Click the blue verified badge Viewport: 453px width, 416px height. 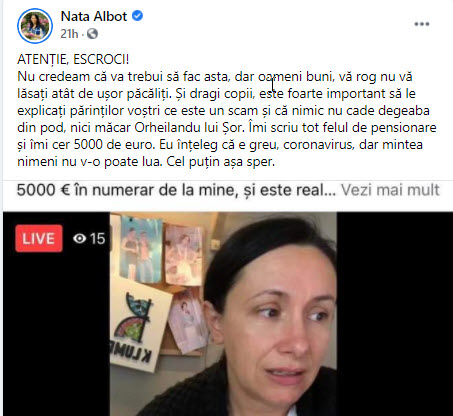(137, 16)
